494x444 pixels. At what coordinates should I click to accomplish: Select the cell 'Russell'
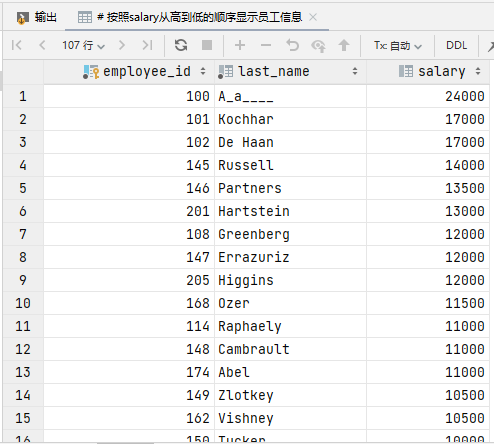(290, 165)
